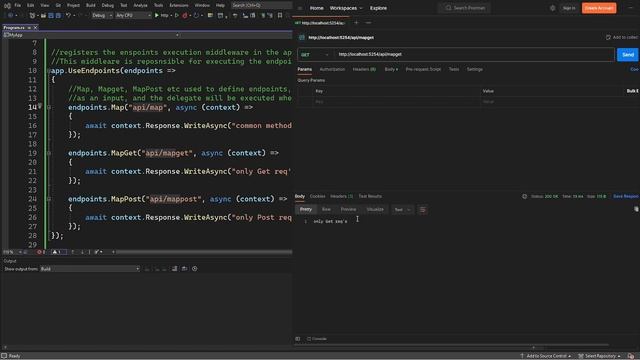Open the Debug menu
This screenshot has width=640, height=360.
[108, 5]
